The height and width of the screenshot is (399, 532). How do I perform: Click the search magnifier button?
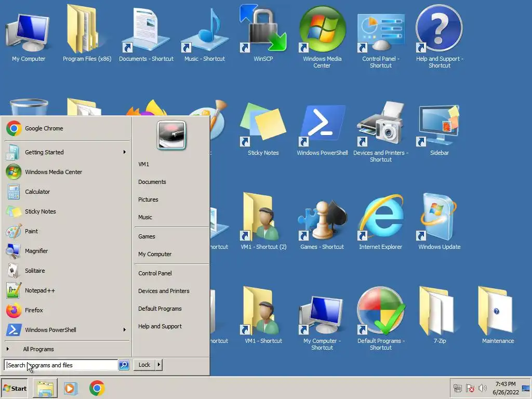tap(124, 365)
